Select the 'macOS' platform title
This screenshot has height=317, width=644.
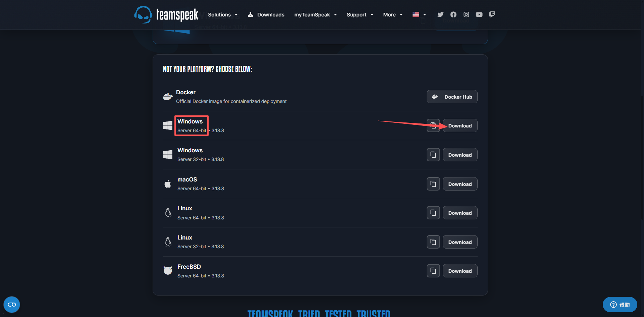187,179
